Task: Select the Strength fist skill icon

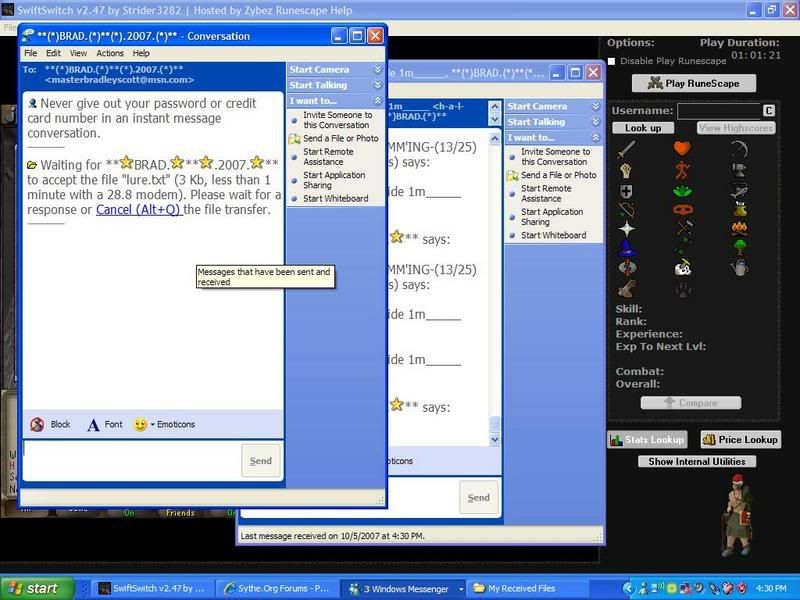Action: [626, 170]
